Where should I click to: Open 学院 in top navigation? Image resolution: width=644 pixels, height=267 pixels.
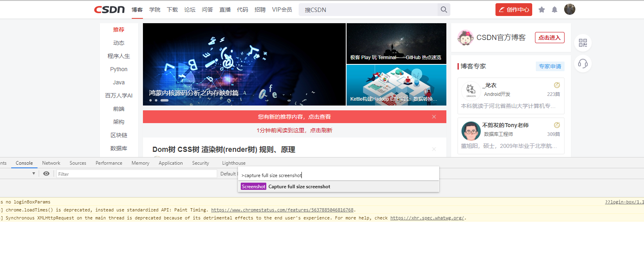(x=155, y=10)
